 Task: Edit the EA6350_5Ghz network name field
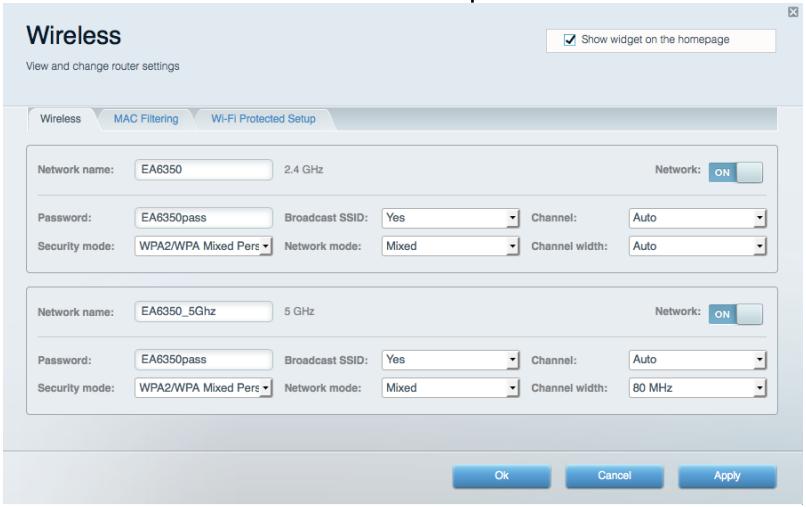204,312
